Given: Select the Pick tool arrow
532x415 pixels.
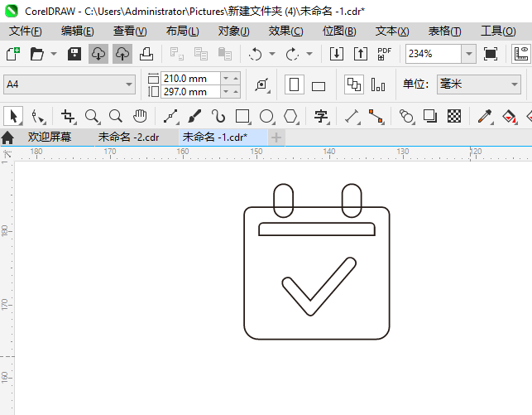Looking at the screenshot, I should [x=13, y=116].
